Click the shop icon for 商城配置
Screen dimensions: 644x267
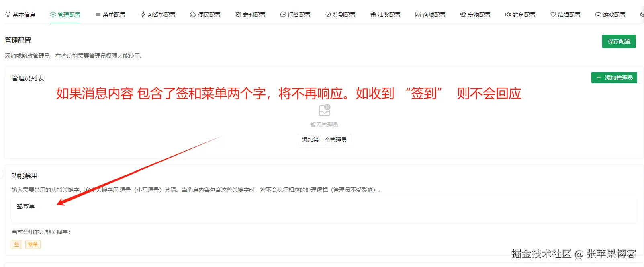pos(418,14)
